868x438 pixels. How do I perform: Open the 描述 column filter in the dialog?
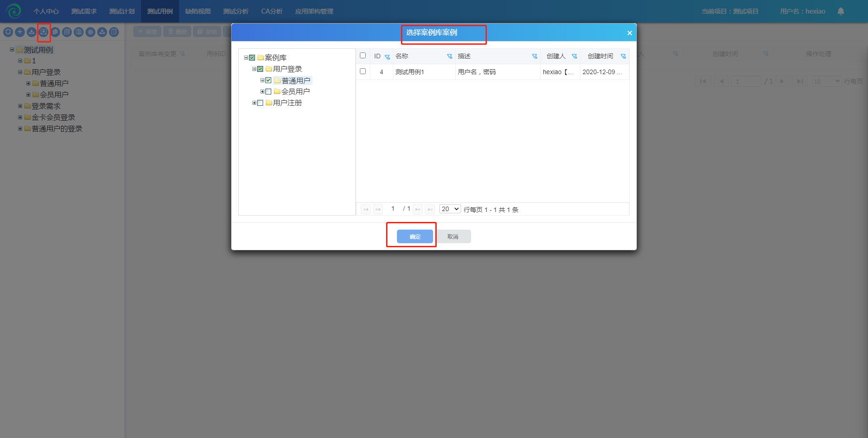tap(535, 57)
